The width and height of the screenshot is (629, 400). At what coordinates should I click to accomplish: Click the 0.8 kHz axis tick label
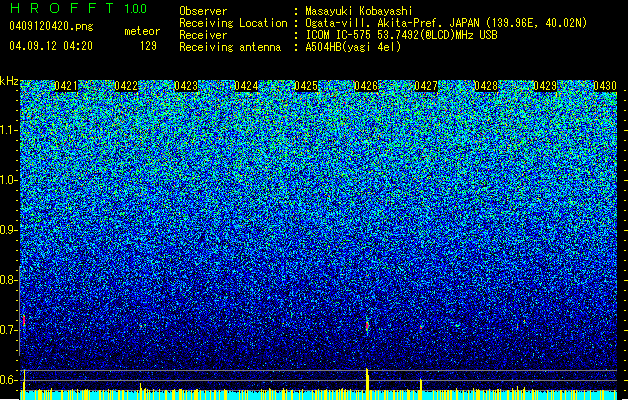click(x=8, y=280)
